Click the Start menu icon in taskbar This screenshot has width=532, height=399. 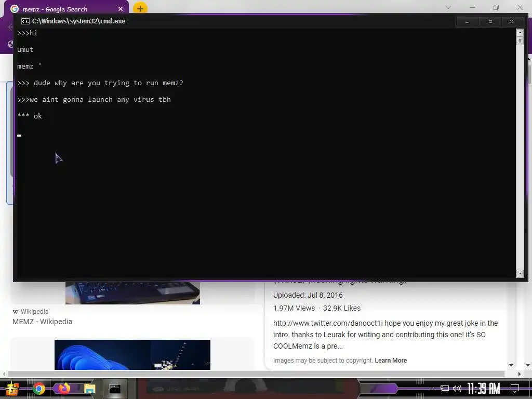[12, 389]
